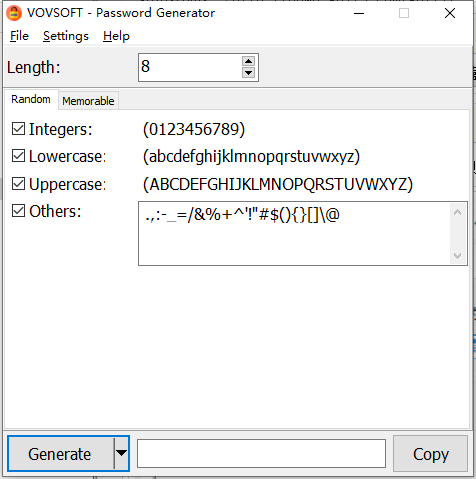The width and height of the screenshot is (476, 479).
Task: Open the File menu
Action: (x=19, y=36)
